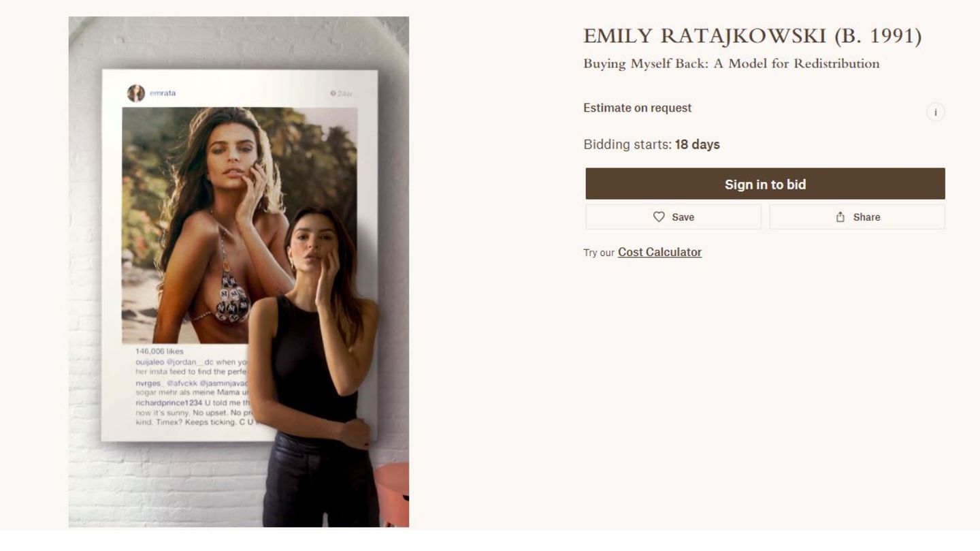Click the richardprince1234 comment username
Viewport: 980px width, 551px height.
click(x=169, y=403)
